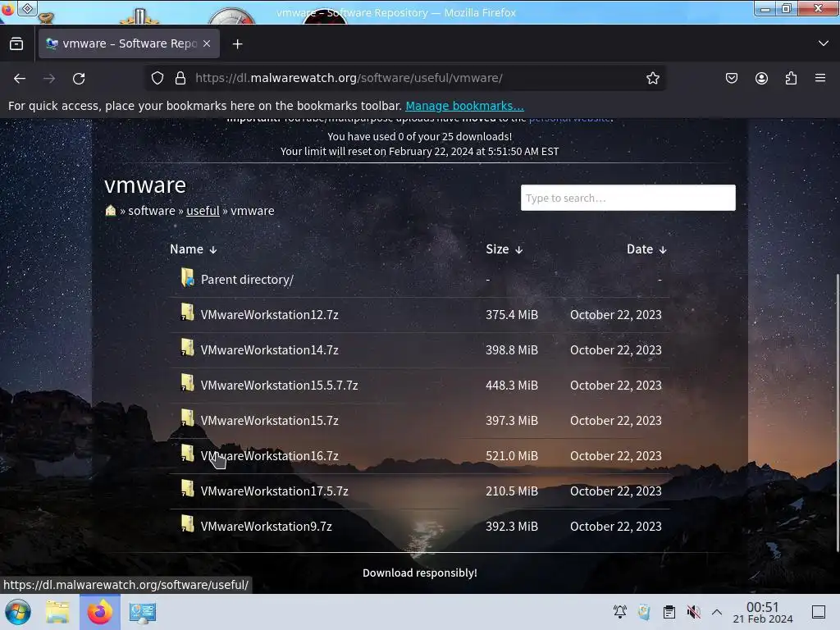This screenshot has width=840, height=630.
Task: Expand the list all tabs chevron
Action: pyautogui.click(x=824, y=43)
